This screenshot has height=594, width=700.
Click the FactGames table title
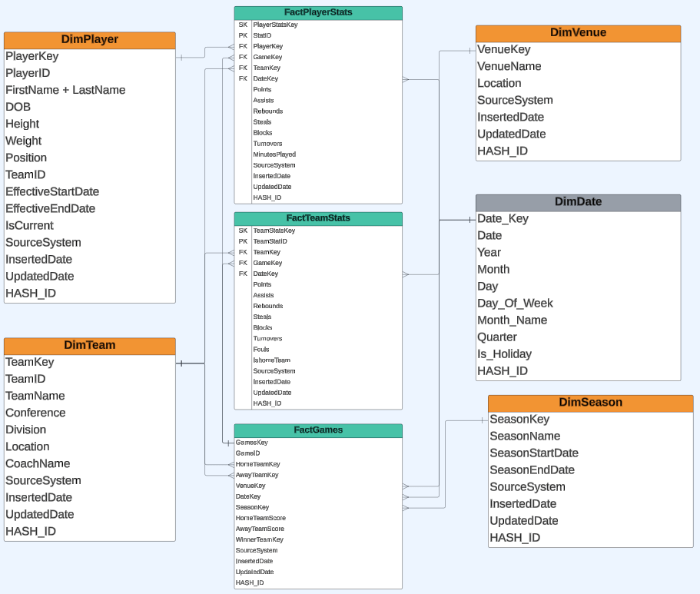(x=318, y=430)
